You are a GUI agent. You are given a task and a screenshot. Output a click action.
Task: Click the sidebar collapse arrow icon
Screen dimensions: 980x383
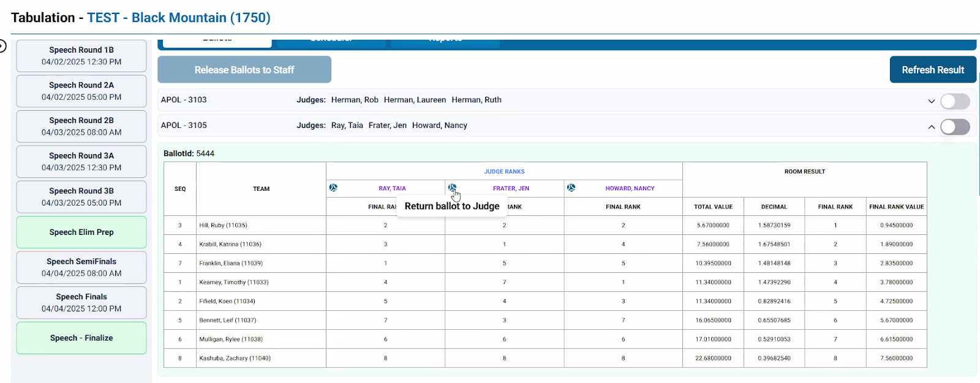pyautogui.click(x=2, y=46)
